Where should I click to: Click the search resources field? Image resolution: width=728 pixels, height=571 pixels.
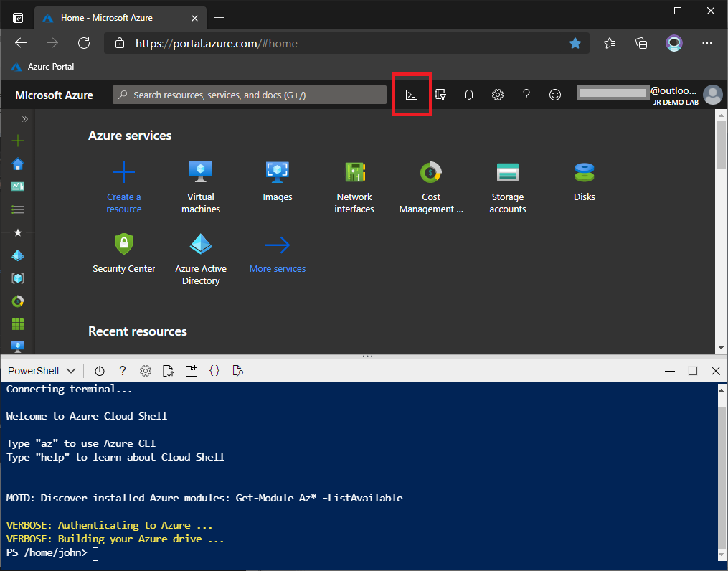point(250,94)
